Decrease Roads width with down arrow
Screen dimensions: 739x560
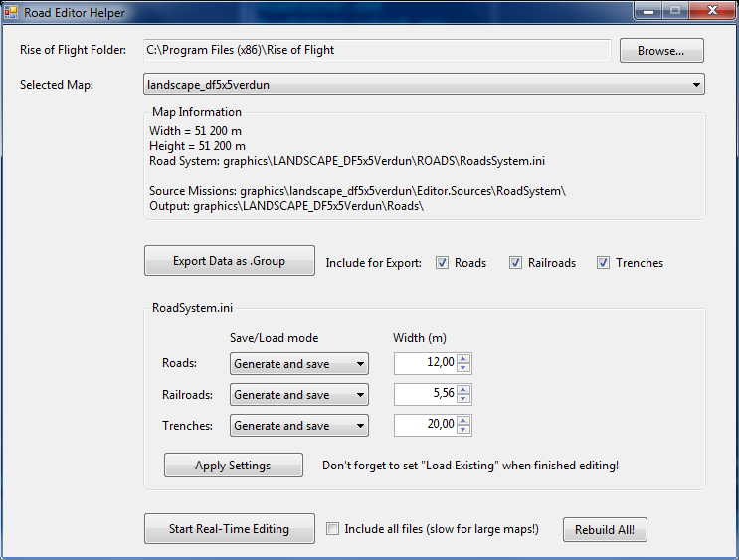[x=463, y=368]
